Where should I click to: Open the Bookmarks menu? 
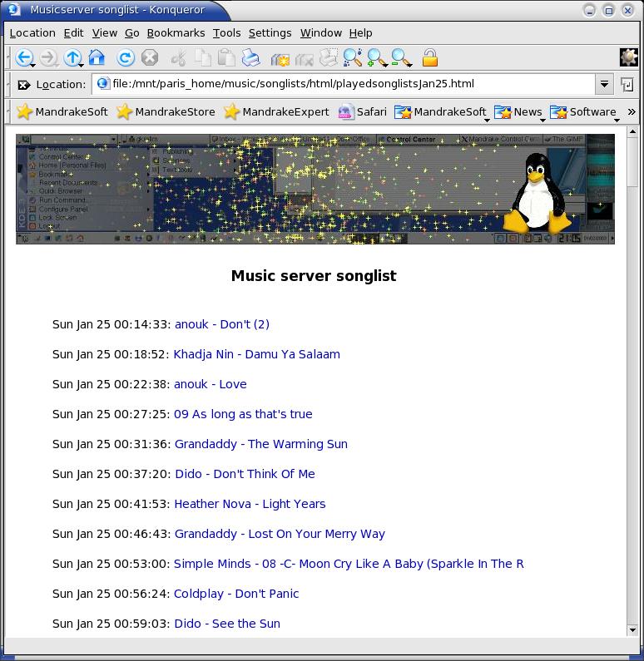[176, 33]
